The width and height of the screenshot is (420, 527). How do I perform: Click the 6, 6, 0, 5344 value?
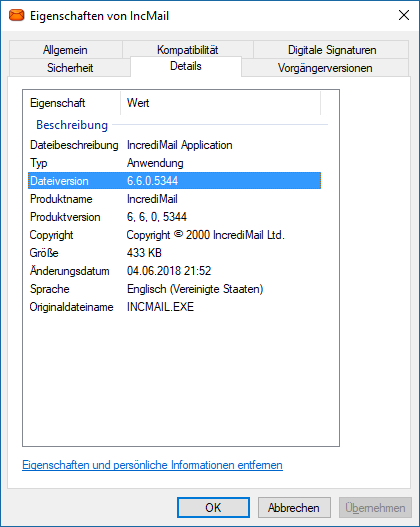click(x=157, y=217)
